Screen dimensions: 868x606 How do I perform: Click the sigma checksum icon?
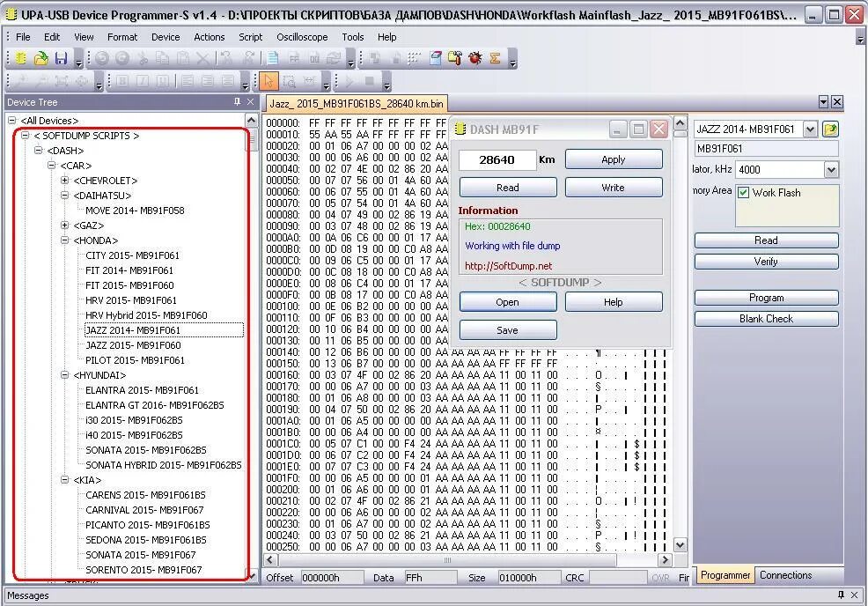point(496,58)
